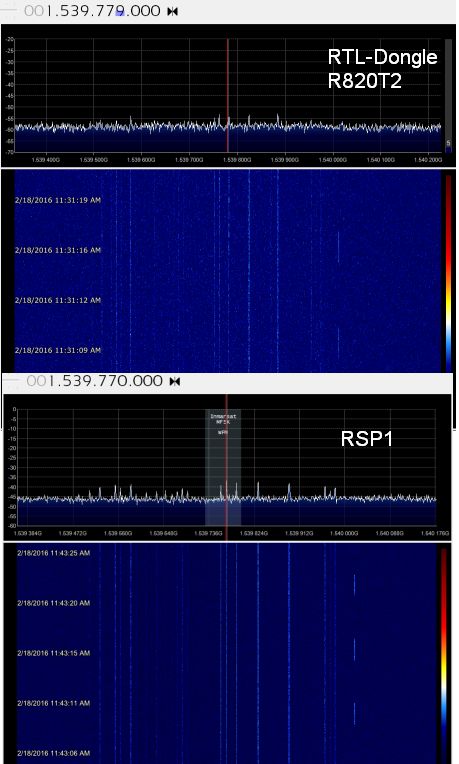The image size is (459, 764).
Task: Click the 1.539 500G label on the RTL frequency axis
Action: [x=94, y=160]
